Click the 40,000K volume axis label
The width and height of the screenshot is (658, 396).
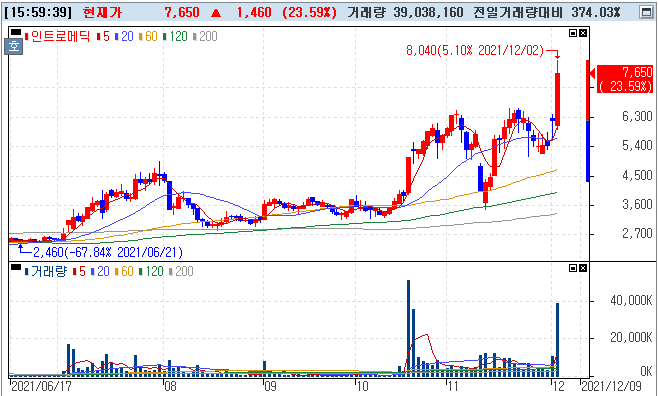click(632, 301)
